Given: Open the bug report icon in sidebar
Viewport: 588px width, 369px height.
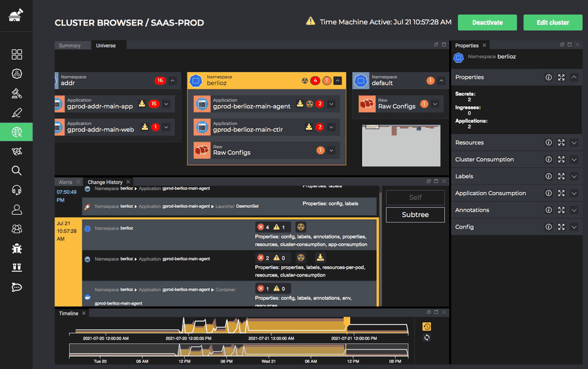Looking at the screenshot, I should click(17, 248).
